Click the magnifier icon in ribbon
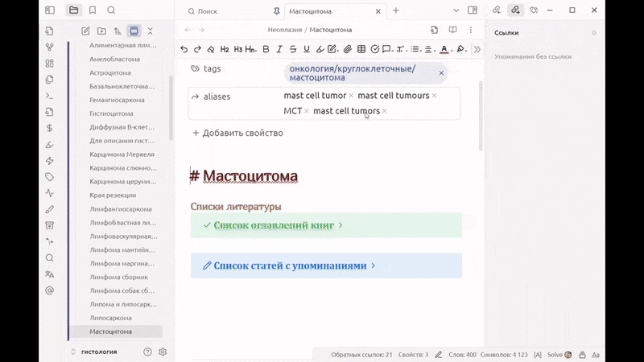Image resolution: width=644 pixels, height=362 pixels. [49, 257]
